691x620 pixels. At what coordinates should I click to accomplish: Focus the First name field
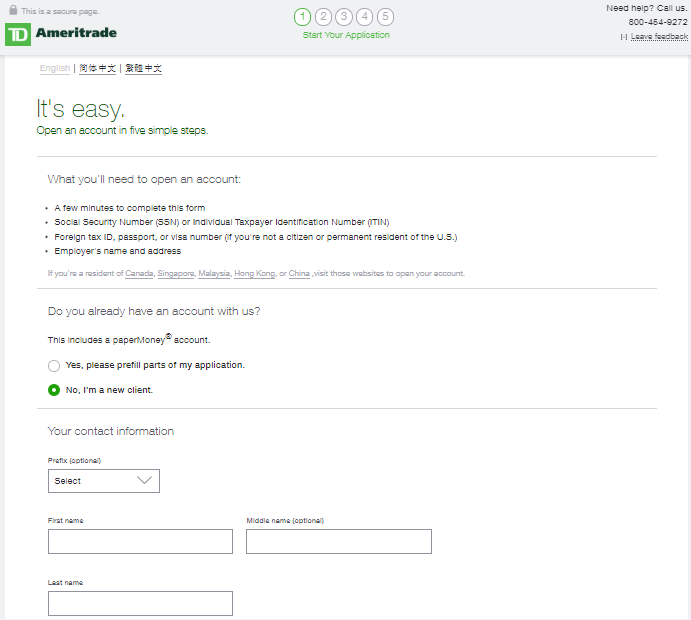point(140,542)
